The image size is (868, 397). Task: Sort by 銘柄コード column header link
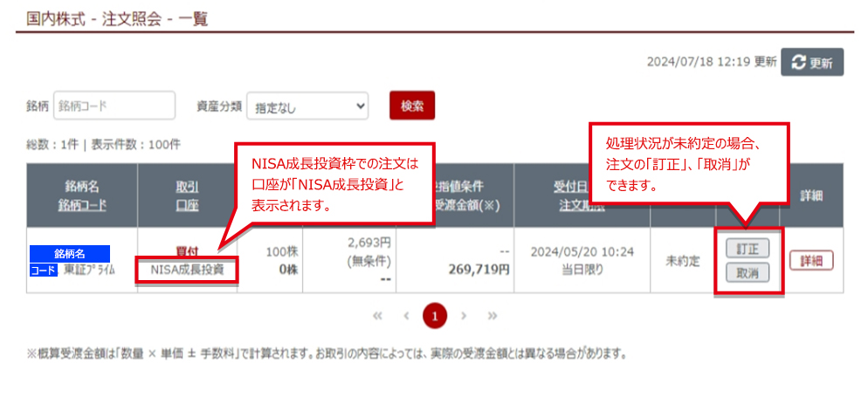pyautogui.click(x=81, y=205)
